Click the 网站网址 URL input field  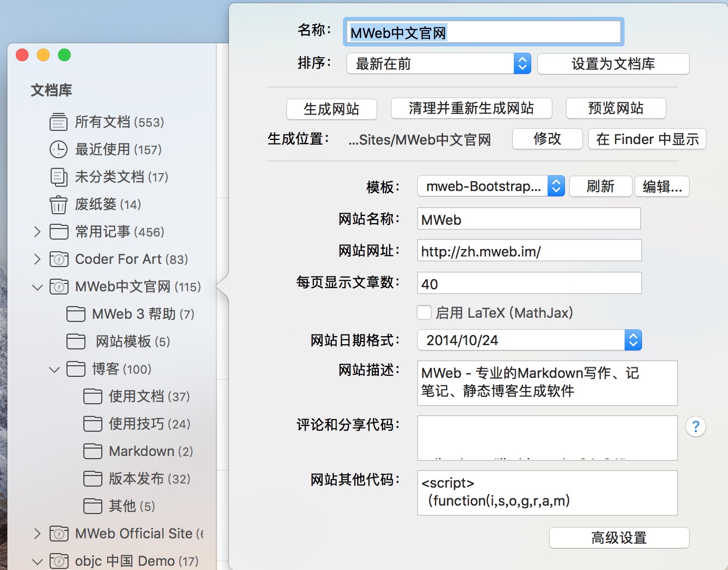(x=529, y=251)
